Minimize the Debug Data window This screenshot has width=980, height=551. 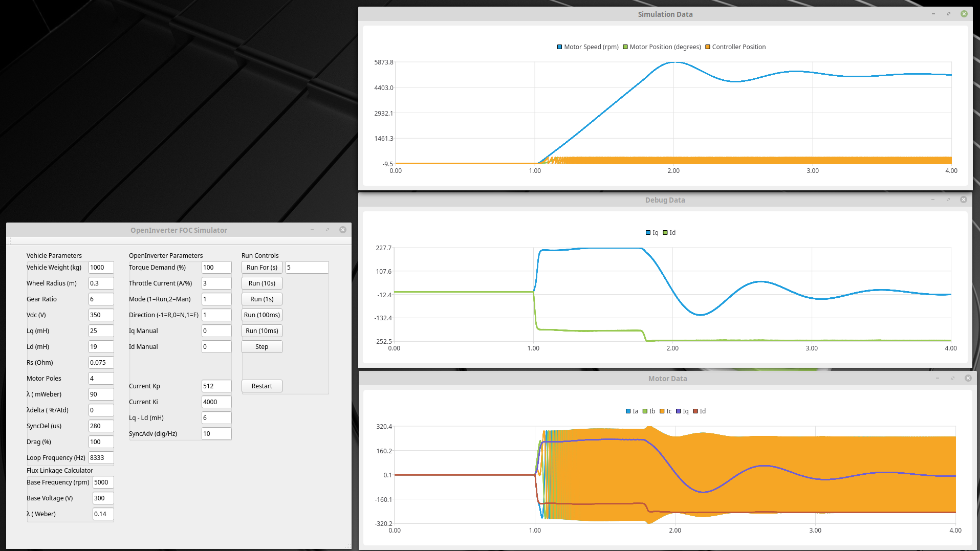coord(933,200)
